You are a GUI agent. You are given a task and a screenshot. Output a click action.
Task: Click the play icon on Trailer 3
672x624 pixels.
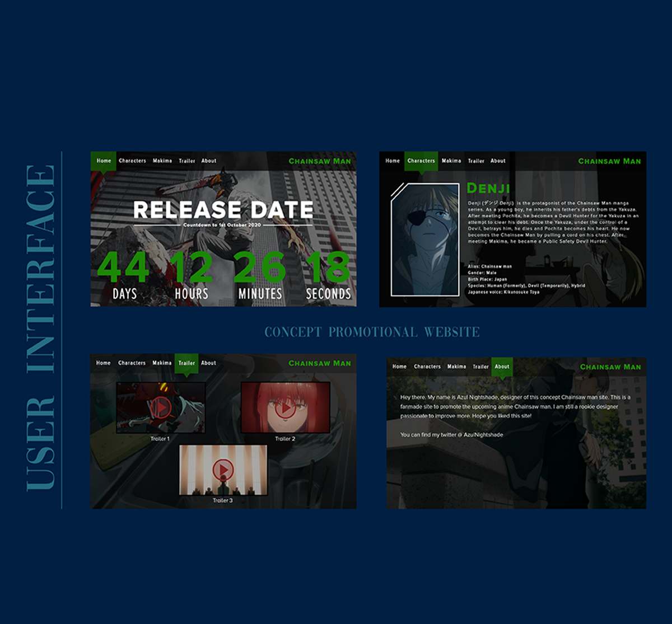(x=223, y=470)
